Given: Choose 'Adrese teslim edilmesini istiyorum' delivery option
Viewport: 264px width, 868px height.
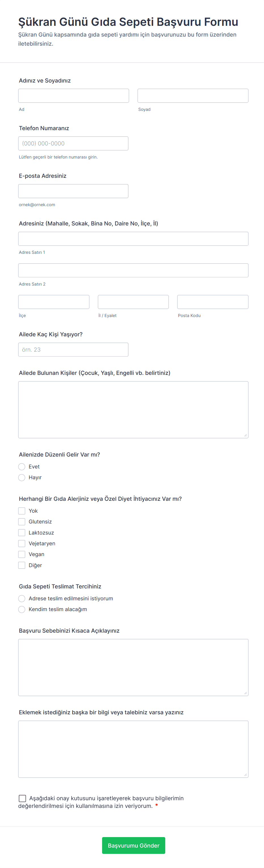Looking at the screenshot, I should pos(22,598).
